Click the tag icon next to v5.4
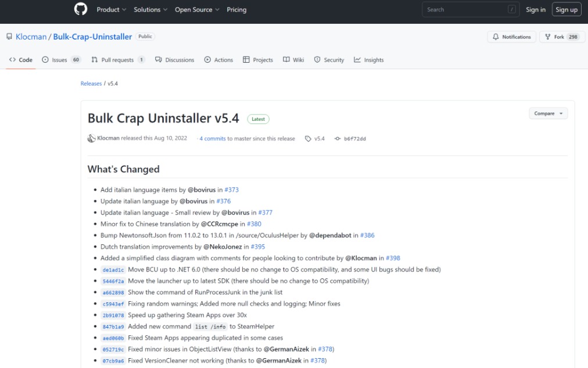 [308, 139]
